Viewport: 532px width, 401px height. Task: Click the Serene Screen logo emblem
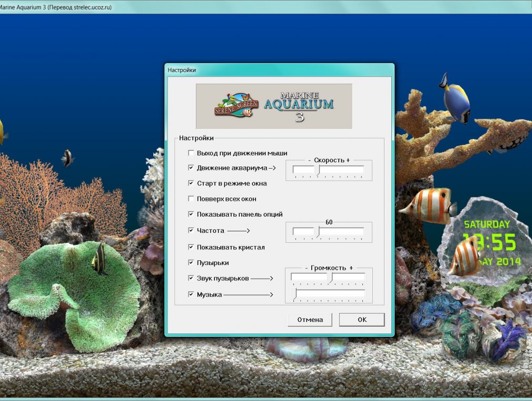click(237, 105)
